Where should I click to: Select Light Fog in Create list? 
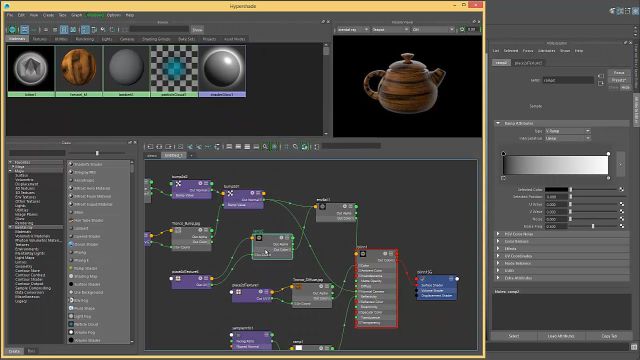(x=82, y=316)
